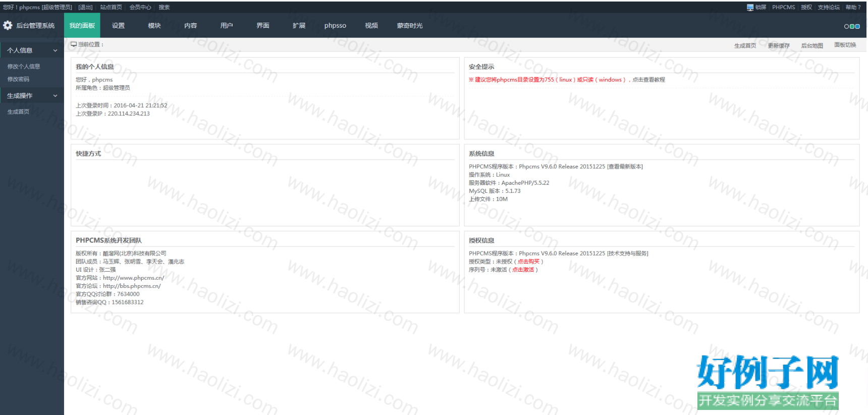The height and width of the screenshot is (415, 868).
Task: Click 更新缓存 to refresh cache
Action: (x=779, y=45)
